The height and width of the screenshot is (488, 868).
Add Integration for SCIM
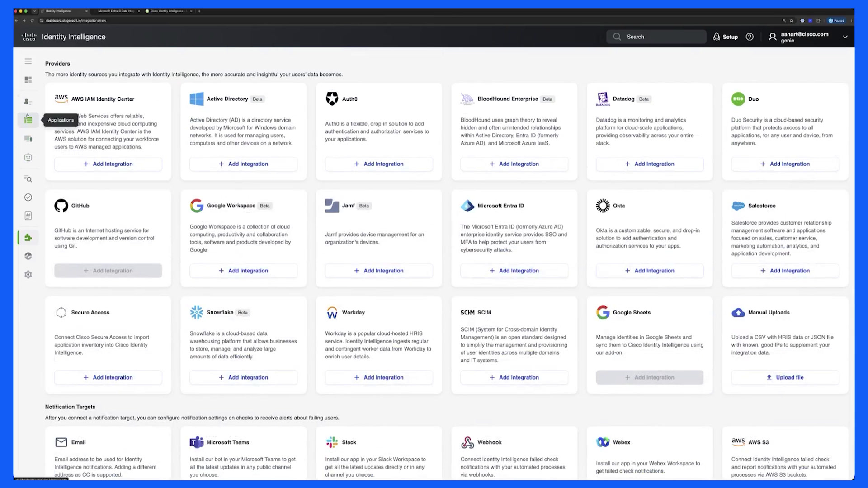[x=514, y=377]
